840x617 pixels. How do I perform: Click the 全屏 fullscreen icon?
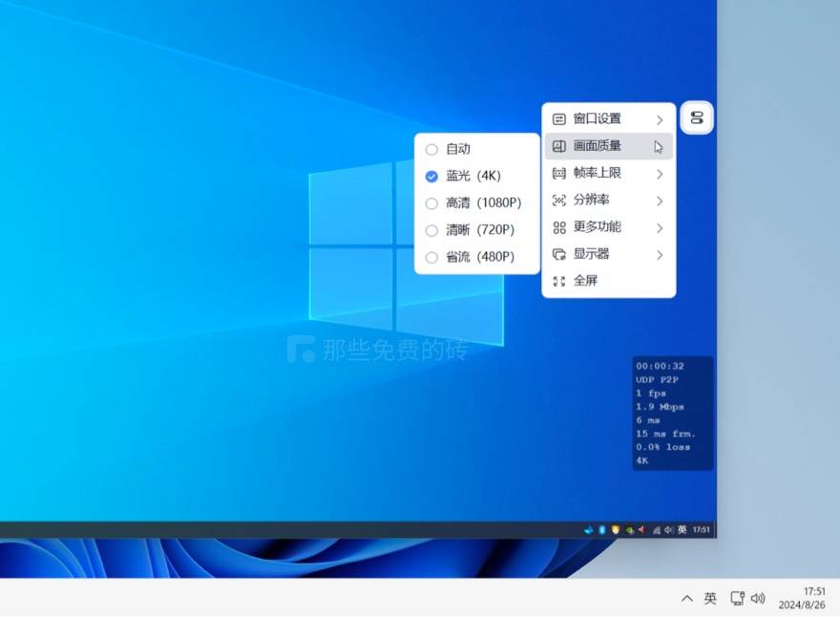click(x=558, y=281)
